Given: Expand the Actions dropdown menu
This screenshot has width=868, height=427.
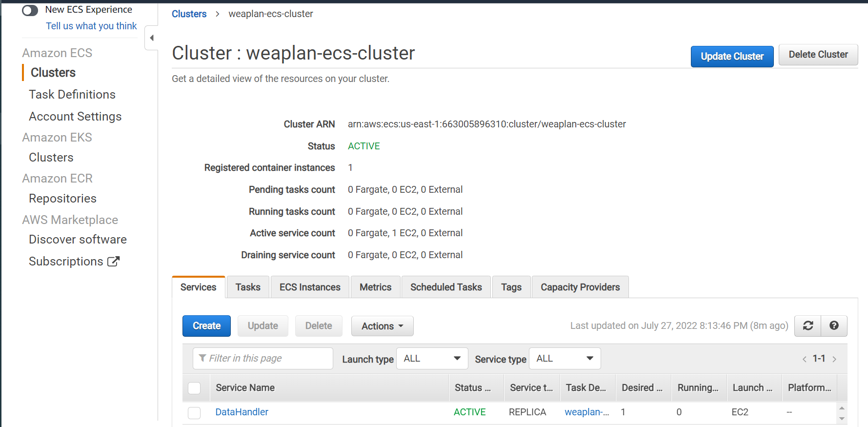Looking at the screenshot, I should click(382, 326).
